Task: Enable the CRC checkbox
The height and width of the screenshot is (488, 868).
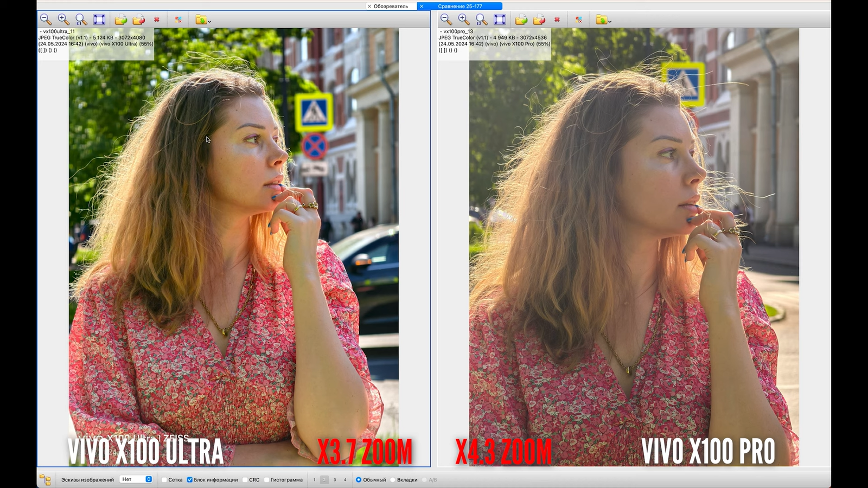Action: pos(245,480)
